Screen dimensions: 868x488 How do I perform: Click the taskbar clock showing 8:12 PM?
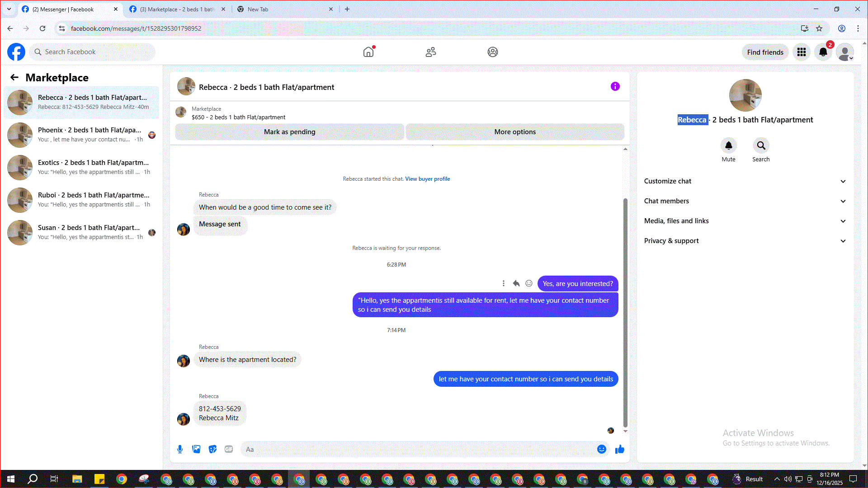coord(829,479)
